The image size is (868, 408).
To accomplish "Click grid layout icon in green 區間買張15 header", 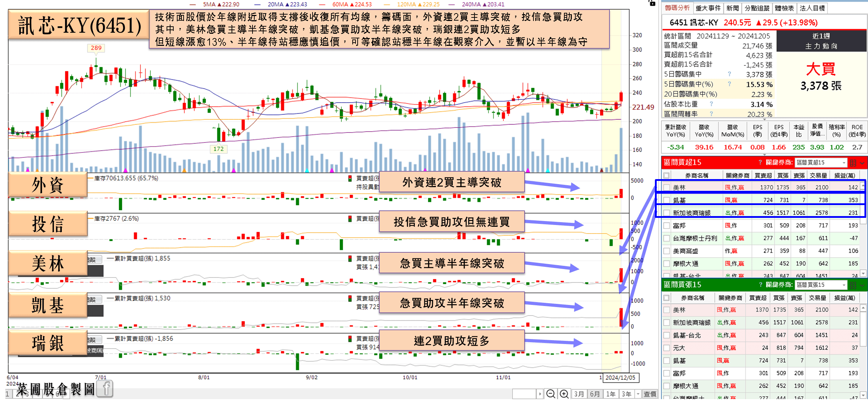I will pos(853,285).
